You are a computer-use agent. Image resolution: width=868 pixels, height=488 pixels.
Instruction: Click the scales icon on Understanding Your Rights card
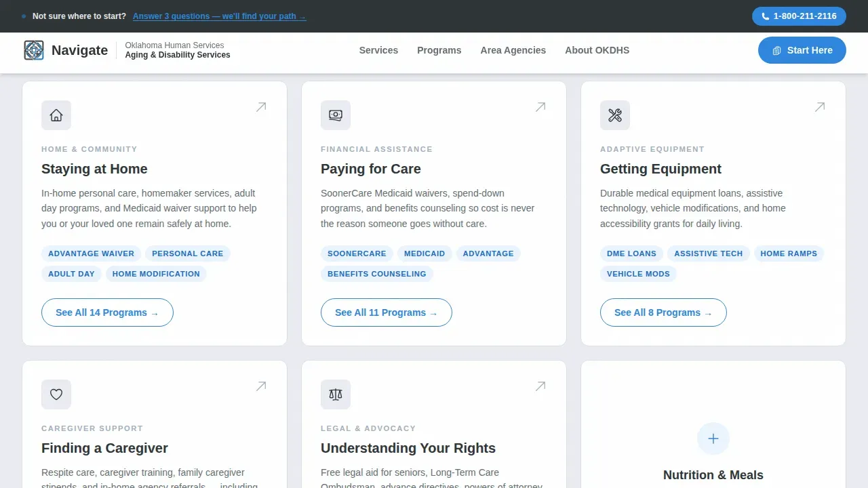click(336, 394)
